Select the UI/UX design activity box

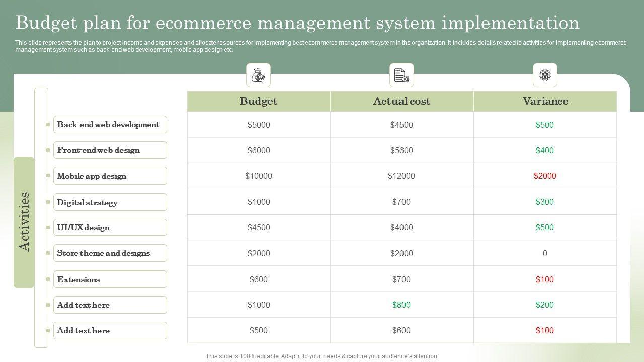[x=110, y=227]
